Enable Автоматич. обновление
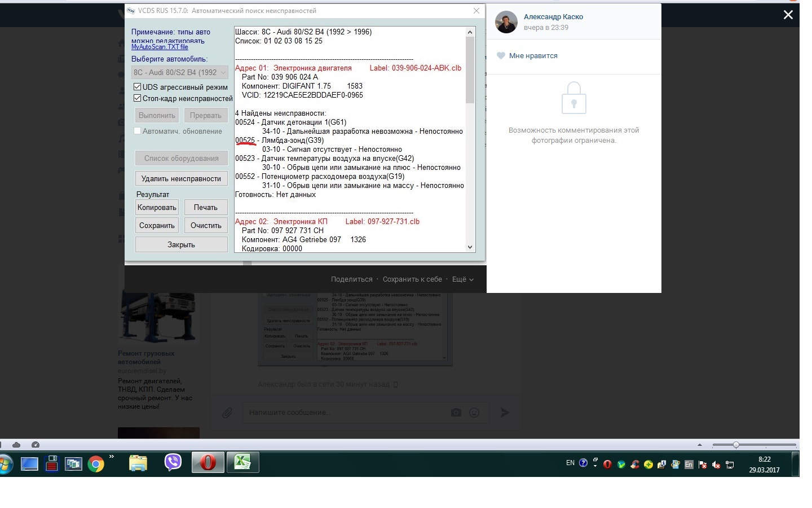Image resolution: width=812 pixels, height=508 pixels. click(137, 130)
